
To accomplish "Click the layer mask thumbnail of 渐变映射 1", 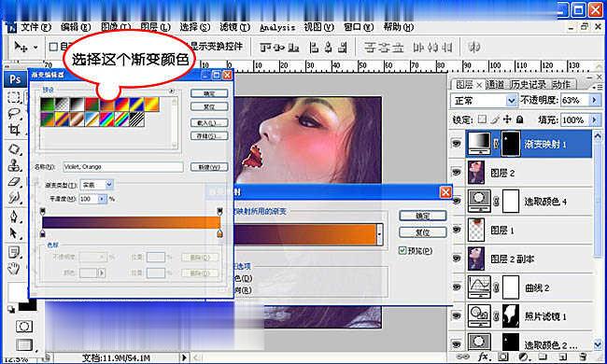I will (510, 144).
